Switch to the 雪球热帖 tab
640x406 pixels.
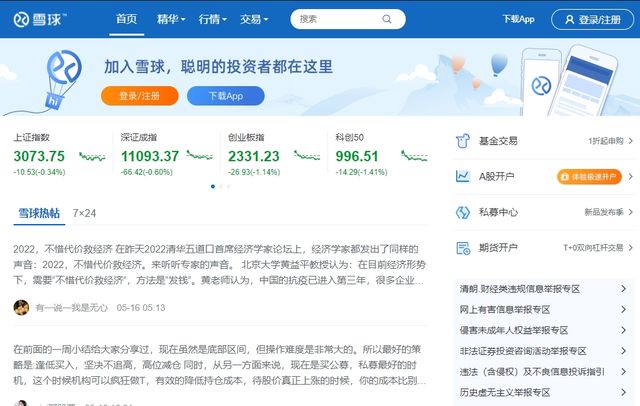click(x=39, y=213)
